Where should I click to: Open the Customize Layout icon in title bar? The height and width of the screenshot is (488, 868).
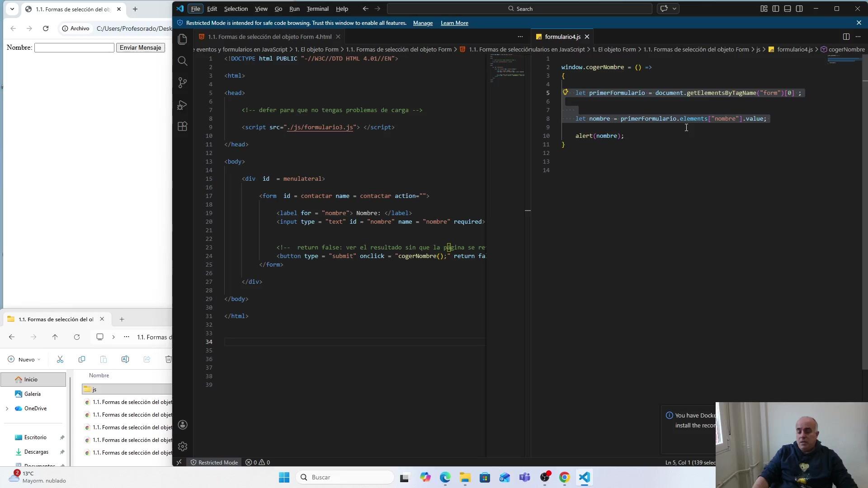[764, 9]
